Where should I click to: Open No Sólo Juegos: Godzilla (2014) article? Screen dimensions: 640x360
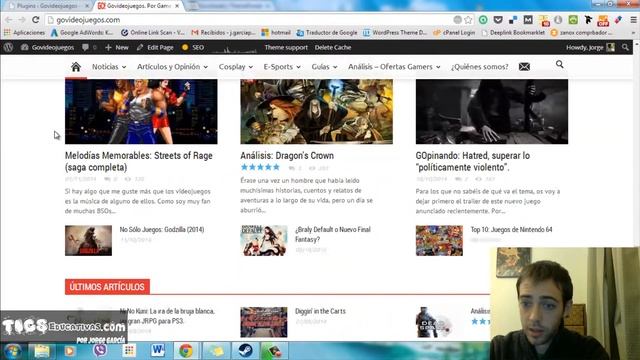[162, 229]
